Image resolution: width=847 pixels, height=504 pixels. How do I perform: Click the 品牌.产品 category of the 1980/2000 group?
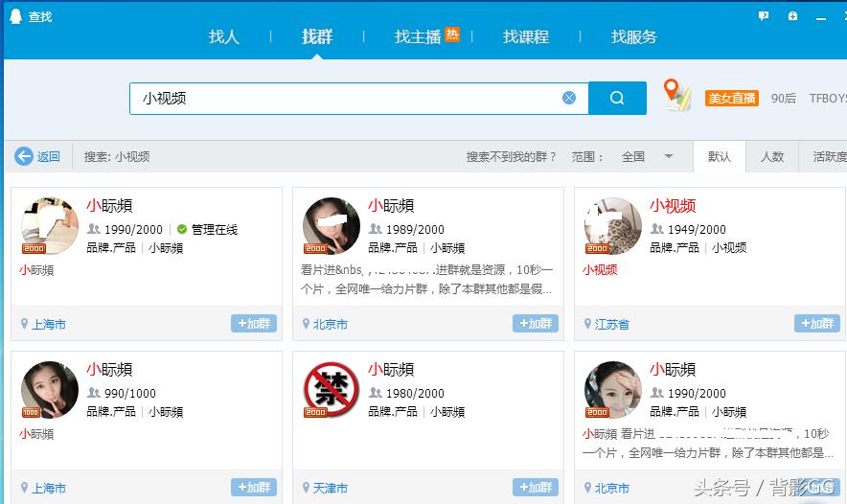(393, 411)
